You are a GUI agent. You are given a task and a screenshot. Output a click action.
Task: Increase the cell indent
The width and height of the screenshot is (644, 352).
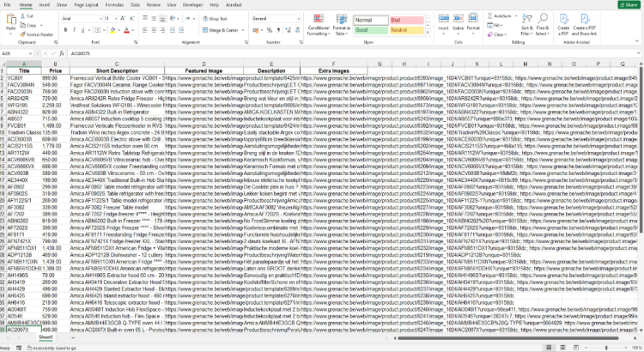181,30
